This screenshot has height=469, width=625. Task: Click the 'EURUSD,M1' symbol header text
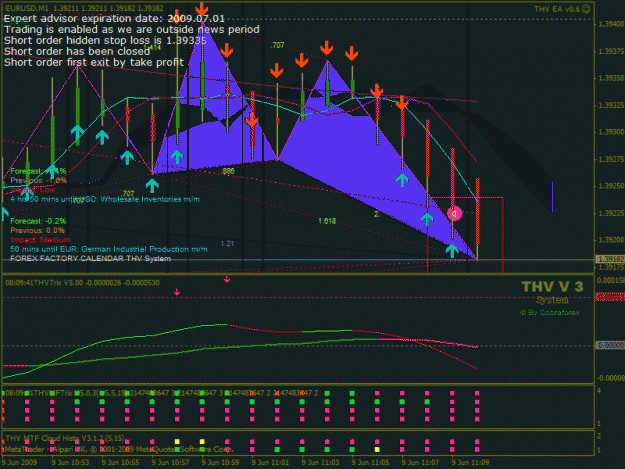pyautogui.click(x=26, y=8)
